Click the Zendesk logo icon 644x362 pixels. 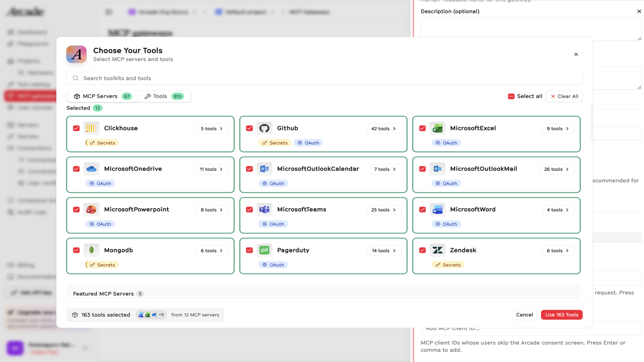pyautogui.click(x=437, y=250)
